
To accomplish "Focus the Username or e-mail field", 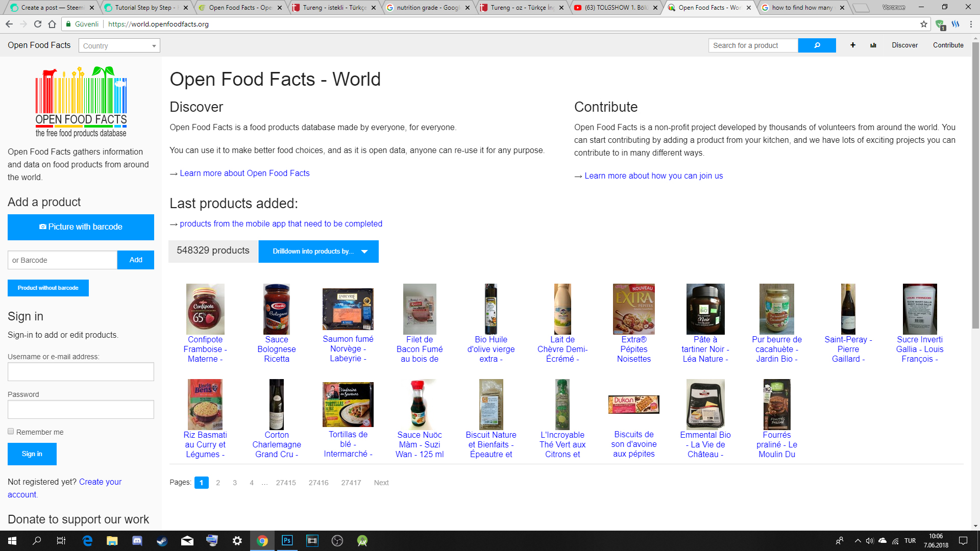I will [81, 372].
